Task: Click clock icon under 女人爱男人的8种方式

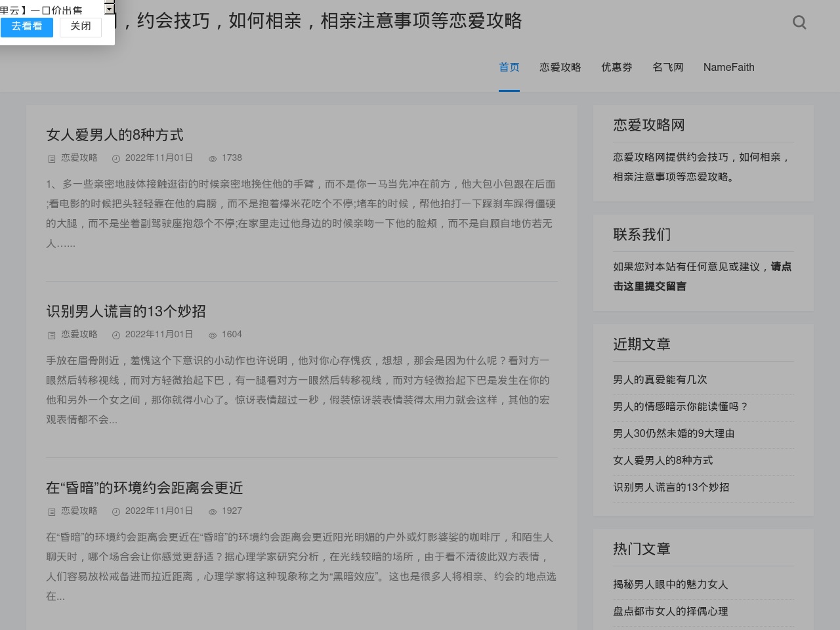Action: click(x=116, y=159)
